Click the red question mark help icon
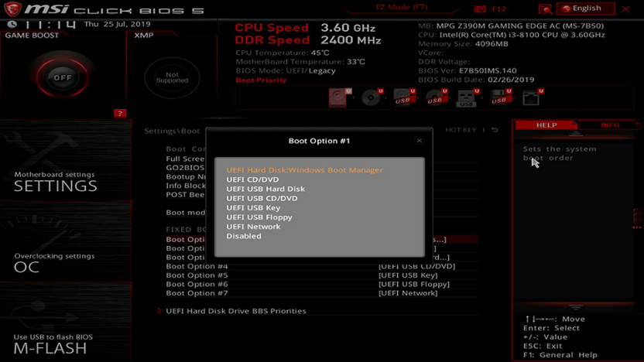644x362 pixels. click(x=119, y=114)
